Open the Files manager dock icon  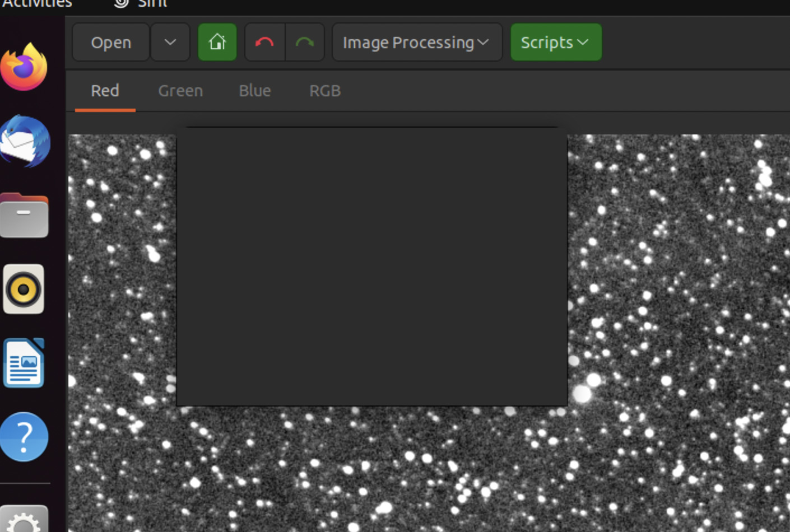[24, 216]
